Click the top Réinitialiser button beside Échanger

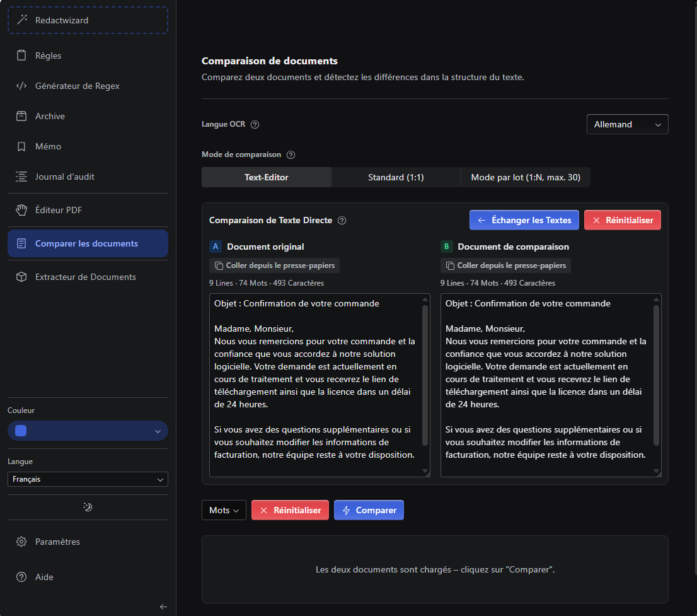point(623,220)
